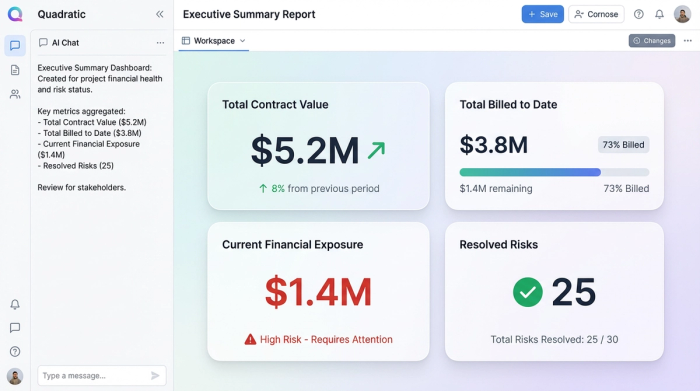The width and height of the screenshot is (700, 391).
Task: Click the $1.4M remaining label
Action: 496,189
